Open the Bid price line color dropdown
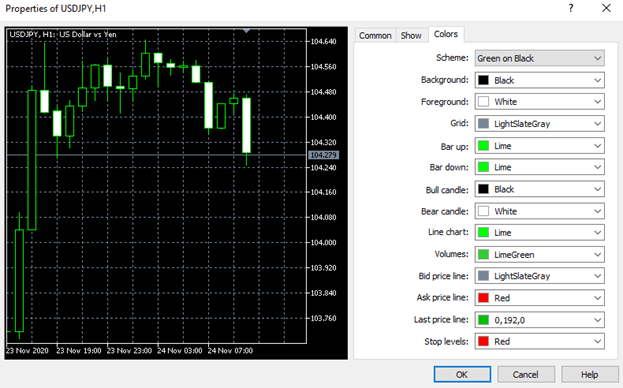623x388 pixels. pos(540,276)
